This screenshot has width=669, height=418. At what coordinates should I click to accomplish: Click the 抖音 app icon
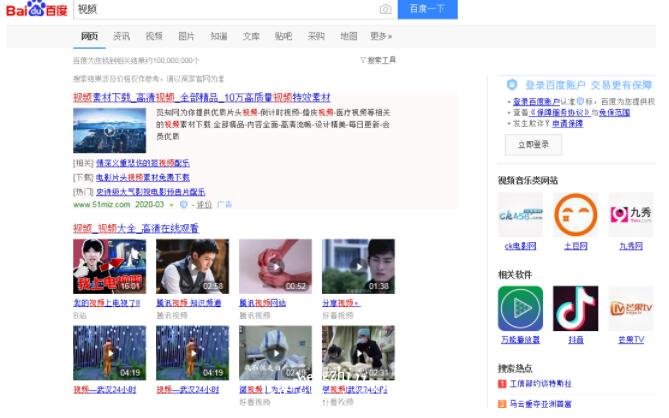[x=575, y=309]
